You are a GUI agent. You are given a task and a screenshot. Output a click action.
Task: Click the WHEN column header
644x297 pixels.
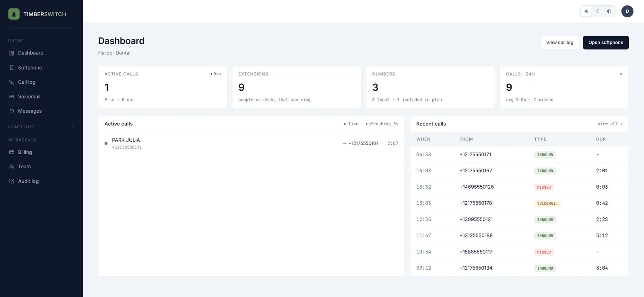423,139
